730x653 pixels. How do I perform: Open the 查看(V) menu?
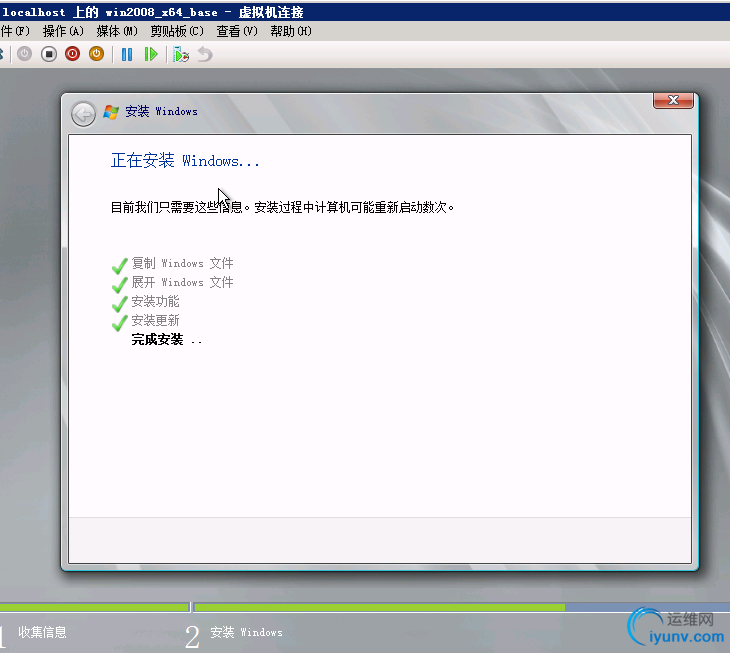pyautogui.click(x=237, y=31)
